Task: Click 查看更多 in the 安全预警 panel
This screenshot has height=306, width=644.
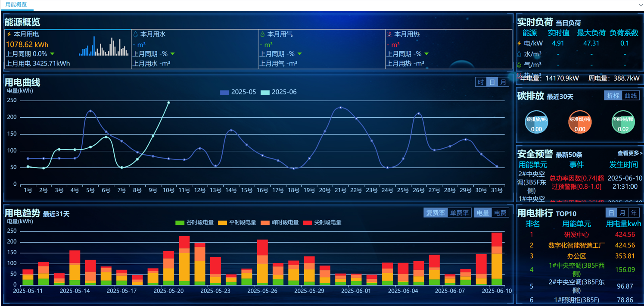Action: 629,153
